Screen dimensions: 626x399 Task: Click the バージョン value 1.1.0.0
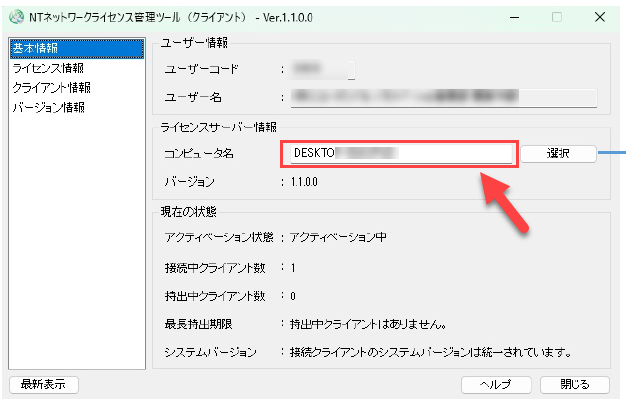pos(304,182)
